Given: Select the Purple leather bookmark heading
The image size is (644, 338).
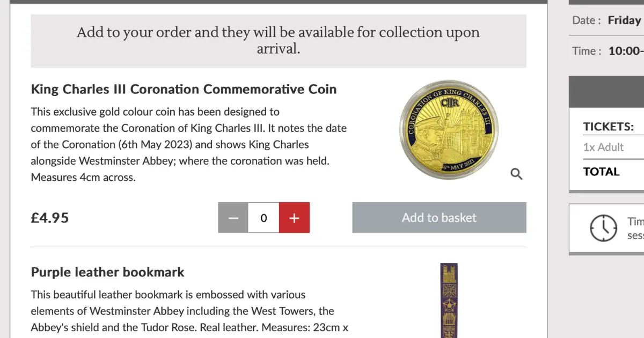Looking at the screenshot, I should click(x=107, y=272).
